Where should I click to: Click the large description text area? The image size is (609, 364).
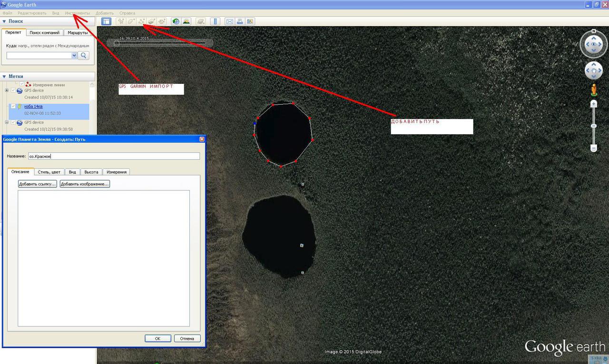(x=104, y=258)
